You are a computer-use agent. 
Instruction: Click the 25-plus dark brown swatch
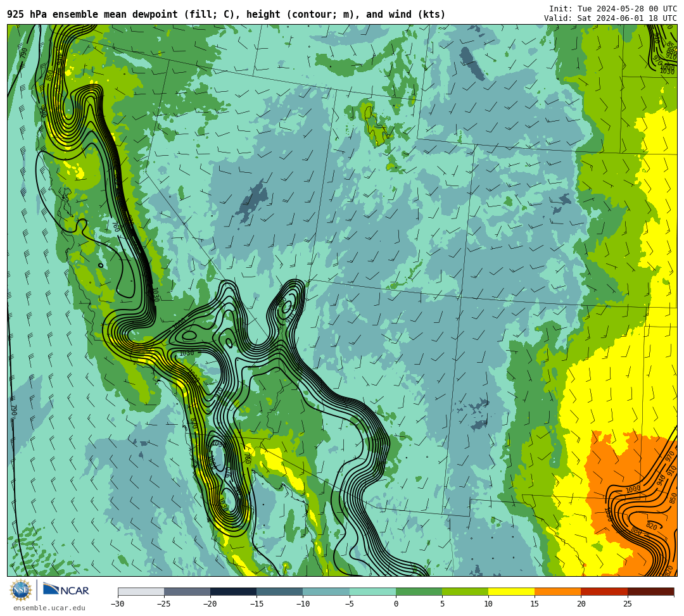pos(651,591)
